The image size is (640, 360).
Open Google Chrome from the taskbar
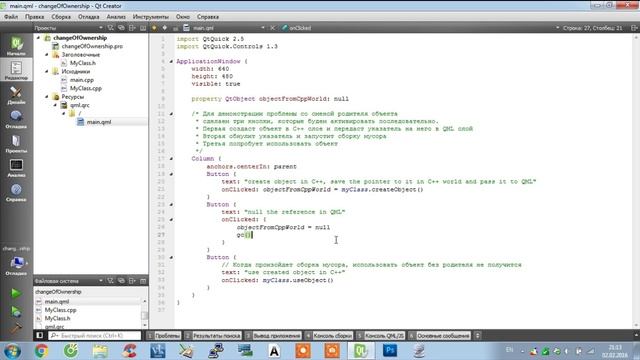(x=41, y=351)
